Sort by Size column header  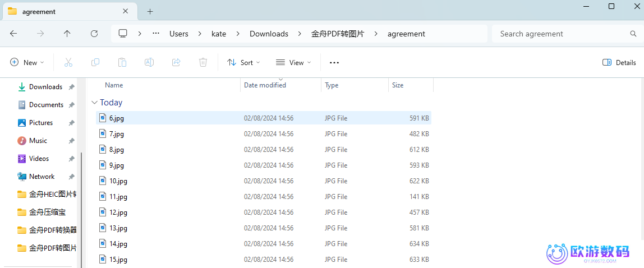(x=398, y=85)
